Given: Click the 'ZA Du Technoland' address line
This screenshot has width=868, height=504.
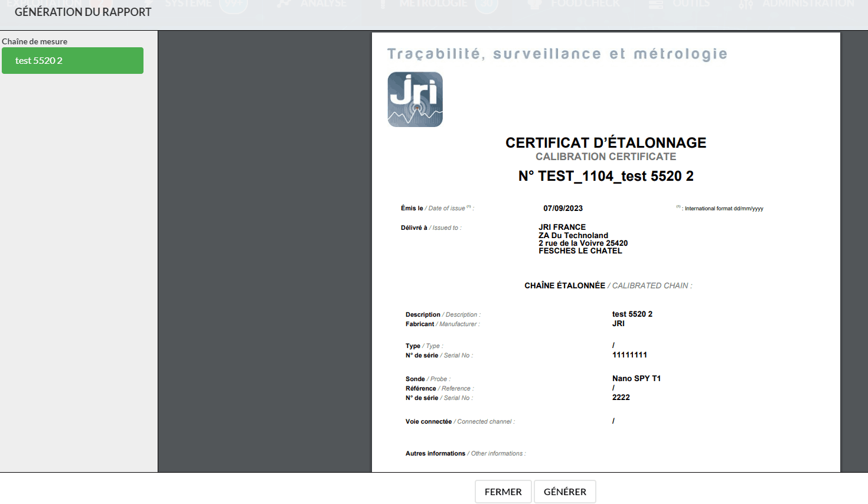Looking at the screenshot, I should coord(573,235).
